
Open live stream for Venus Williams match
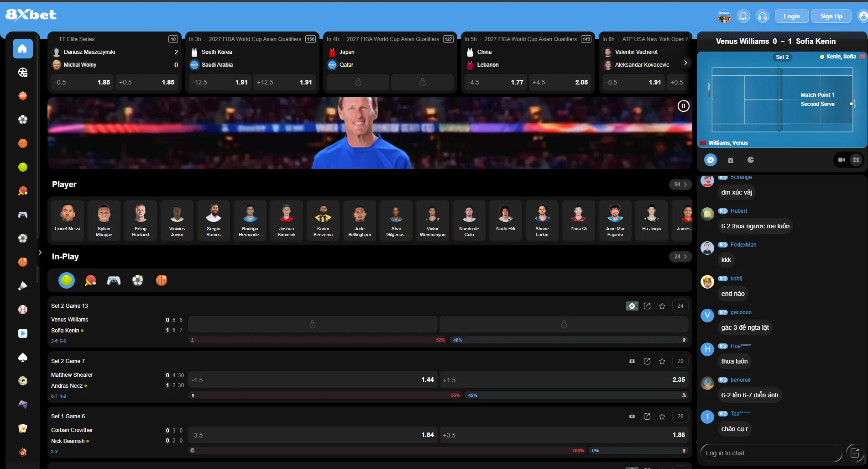tap(632, 306)
